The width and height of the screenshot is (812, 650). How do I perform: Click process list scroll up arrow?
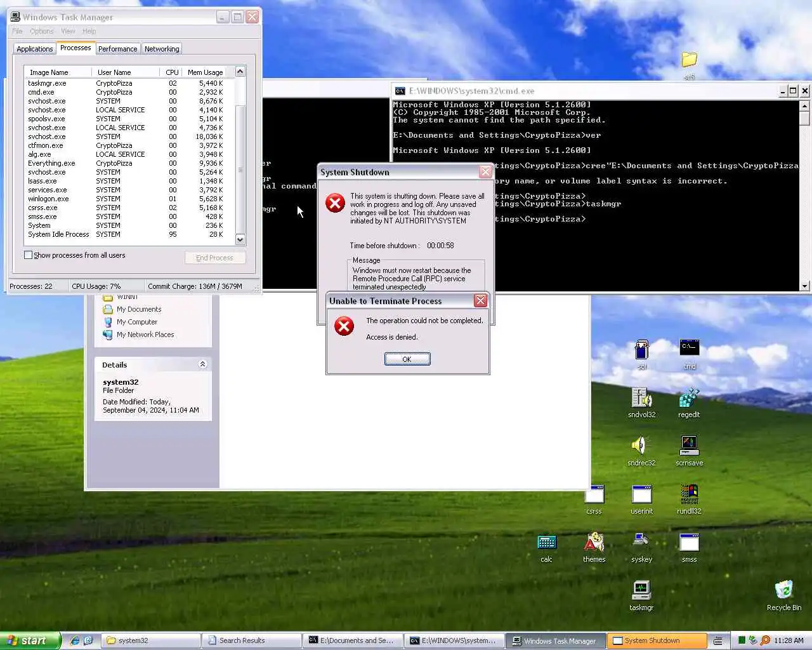[x=240, y=72]
